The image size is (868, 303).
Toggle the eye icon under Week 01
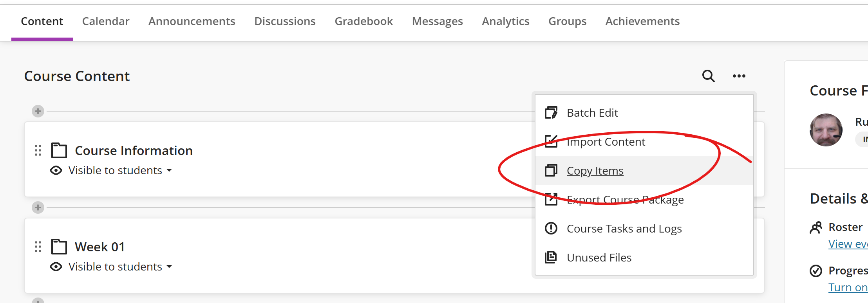[56, 267]
